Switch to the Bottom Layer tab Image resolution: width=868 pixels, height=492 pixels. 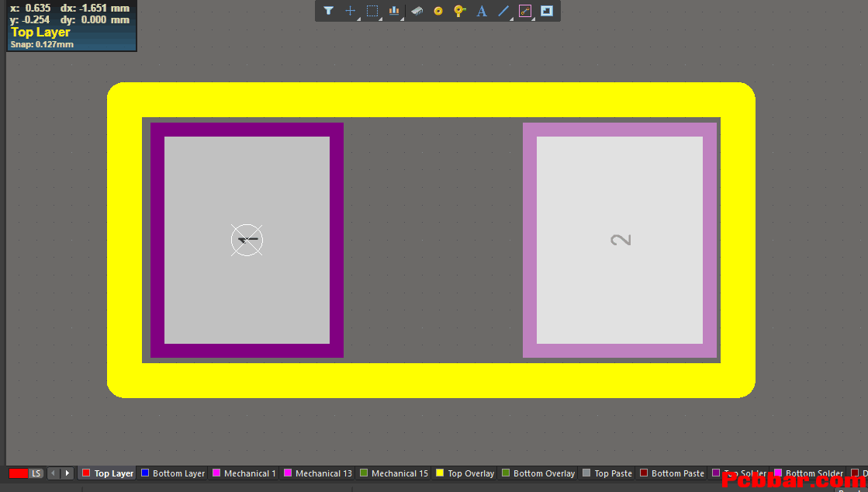pyautogui.click(x=173, y=473)
